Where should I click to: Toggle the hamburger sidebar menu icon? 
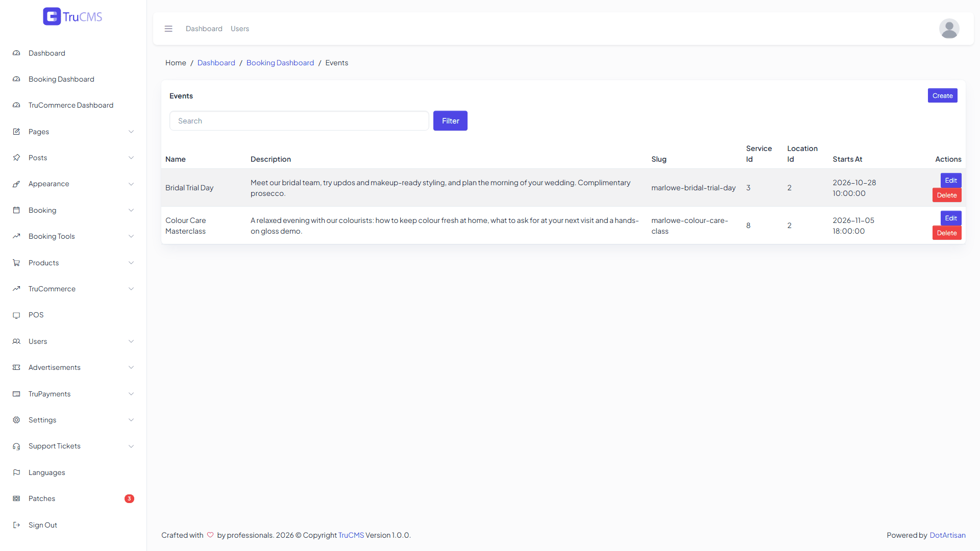pos(168,29)
